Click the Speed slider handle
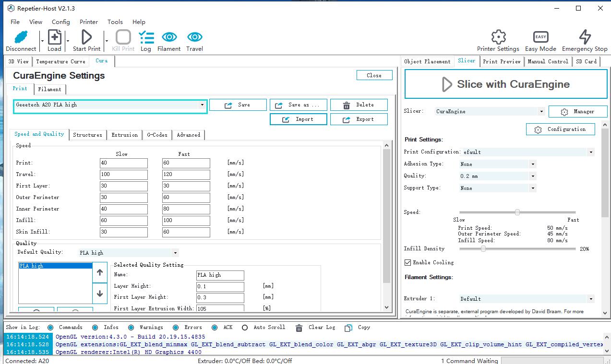The height and width of the screenshot is (364, 611). pos(517,212)
